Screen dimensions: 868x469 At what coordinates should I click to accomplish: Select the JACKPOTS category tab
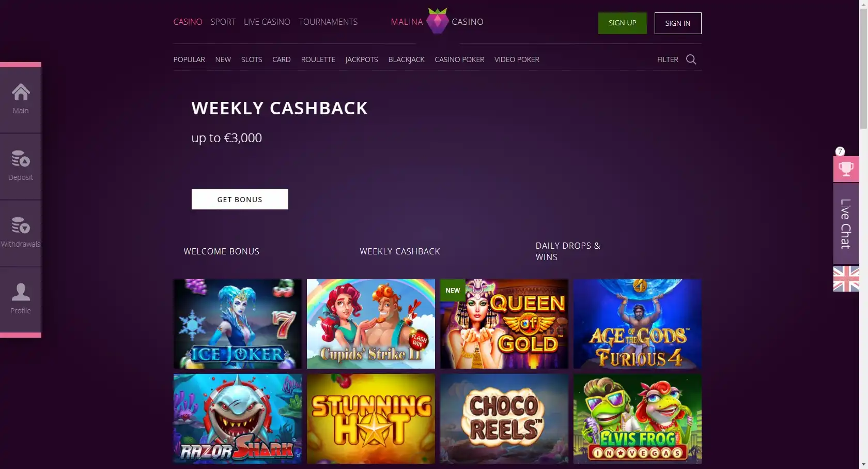pos(362,59)
